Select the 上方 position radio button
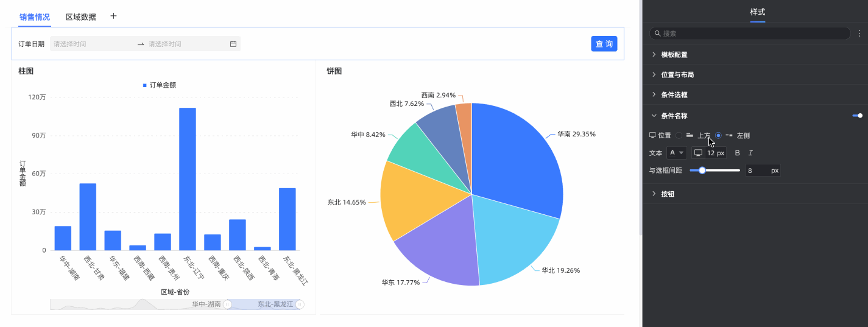The height and width of the screenshot is (327, 868). [x=679, y=135]
